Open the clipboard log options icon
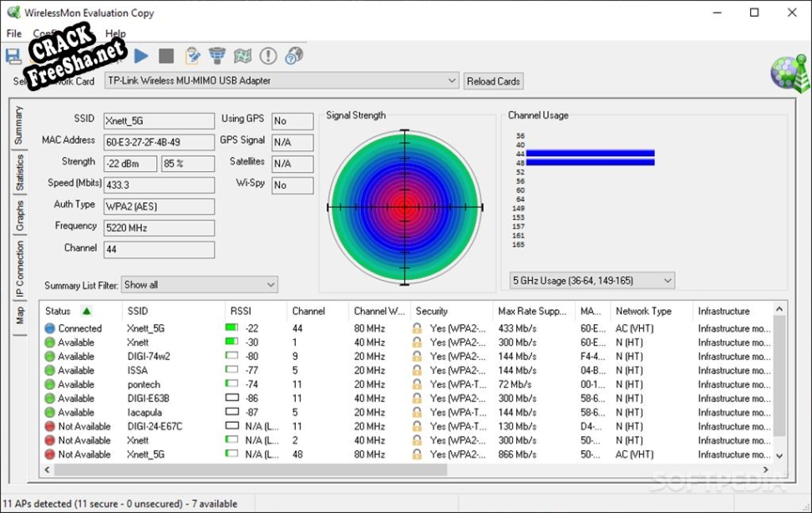 pos(192,56)
